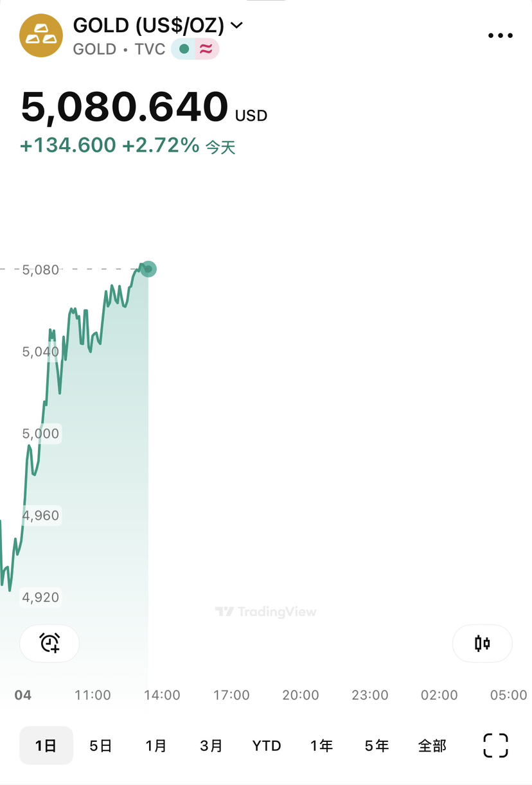Select the 5日 time range
532x785 pixels.
coord(101,746)
